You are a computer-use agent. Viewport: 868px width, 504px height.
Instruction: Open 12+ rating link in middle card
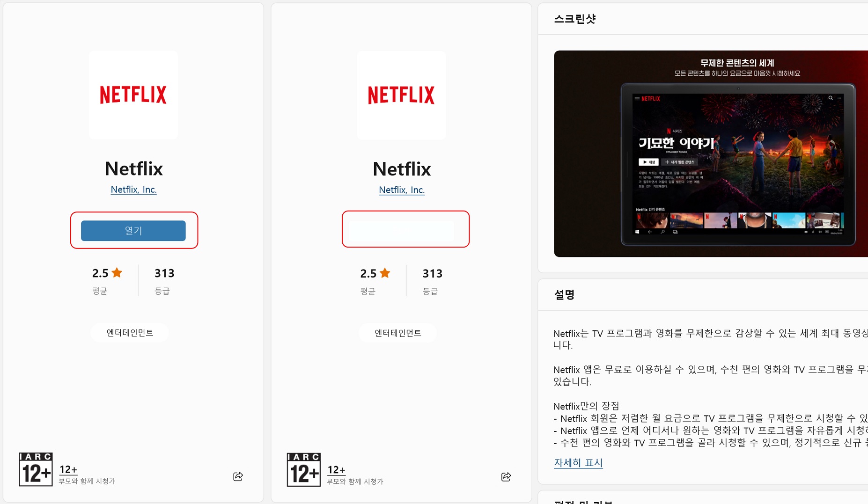(x=337, y=470)
